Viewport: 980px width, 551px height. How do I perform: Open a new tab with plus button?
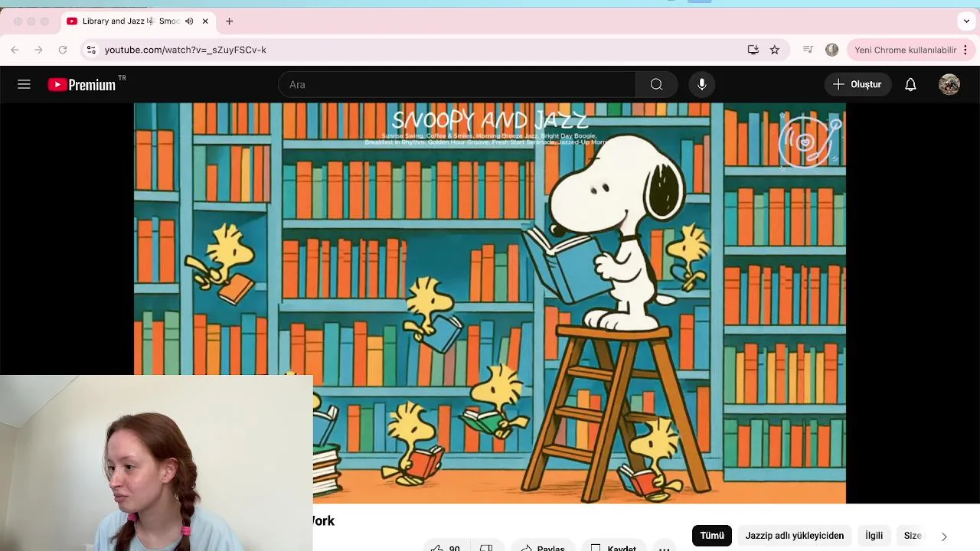tap(229, 21)
